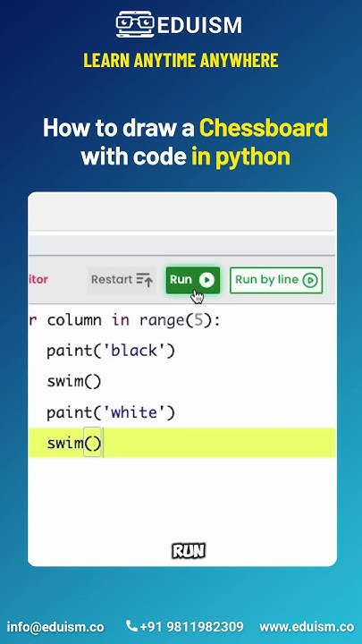Click the +91 9811982309 phone number
The width and height of the screenshot is (362, 644).
coord(191,627)
